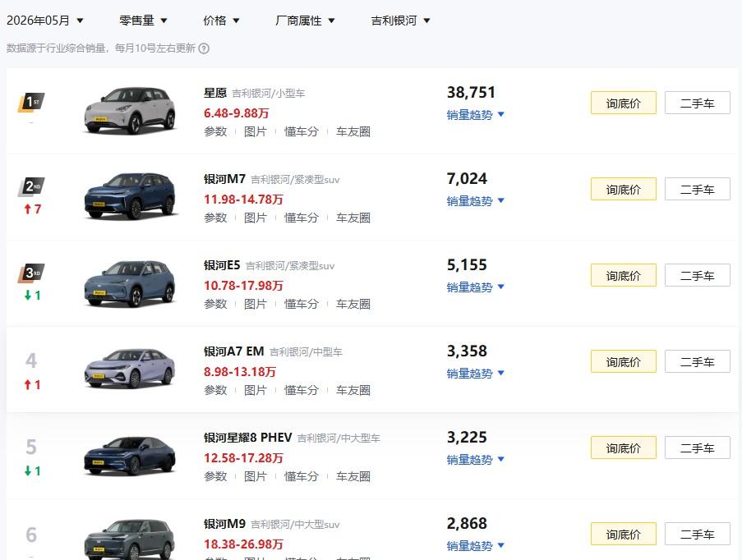Click 二手车 button for 星愿
This screenshot has height=560, width=742.
[x=697, y=103]
